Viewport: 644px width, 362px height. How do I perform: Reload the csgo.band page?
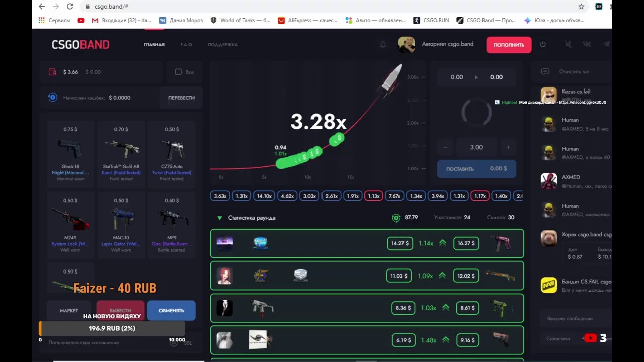click(x=70, y=7)
